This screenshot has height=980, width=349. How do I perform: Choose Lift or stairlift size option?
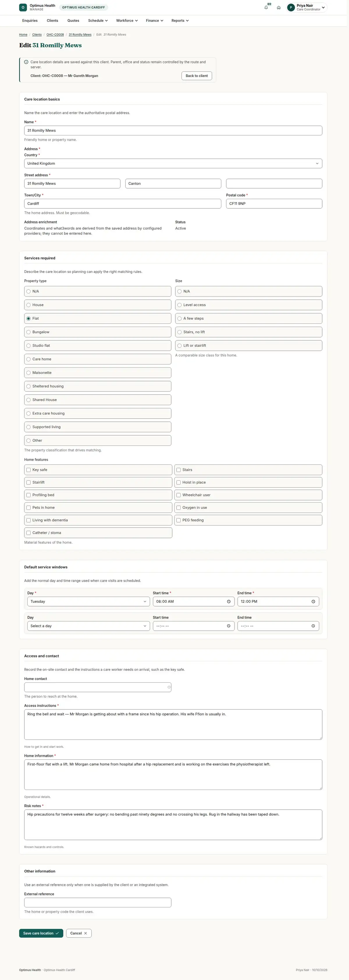[249, 346]
